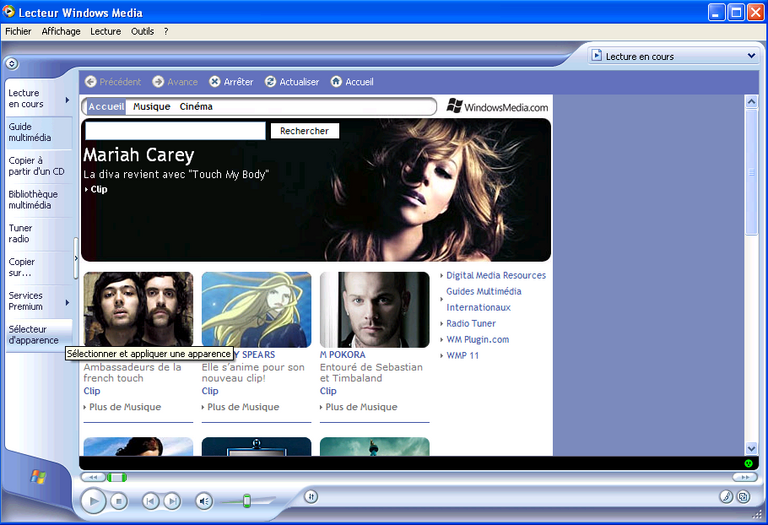The width and height of the screenshot is (768, 525).
Task: Open the WMP 11 link
Action: point(462,356)
